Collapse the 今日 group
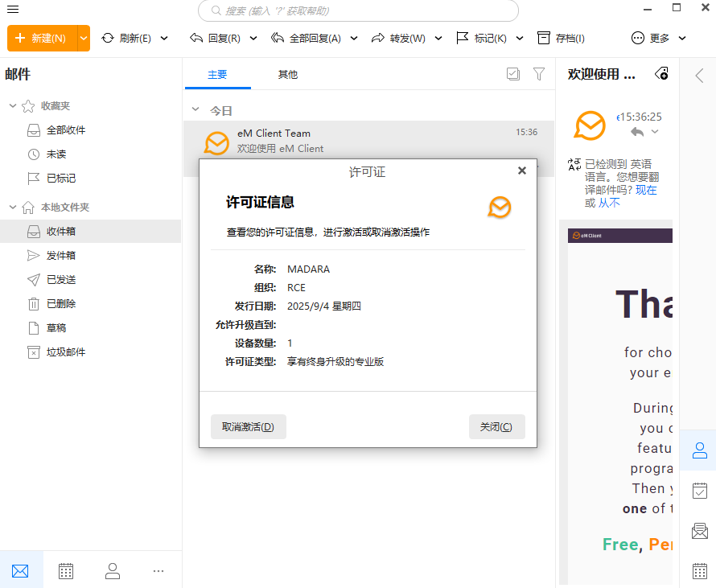The width and height of the screenshot is (716, 588). [x=195, y=109]
